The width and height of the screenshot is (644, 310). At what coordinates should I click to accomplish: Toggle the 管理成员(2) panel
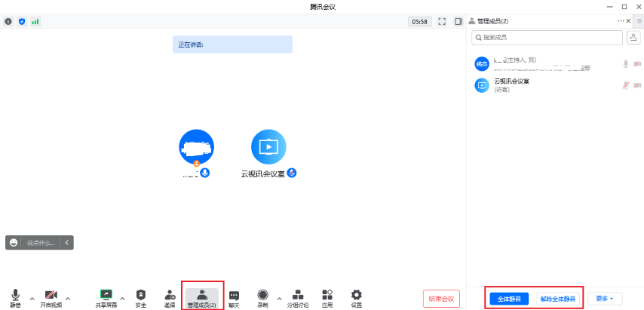pyautogui.click(x=201, y=299)
